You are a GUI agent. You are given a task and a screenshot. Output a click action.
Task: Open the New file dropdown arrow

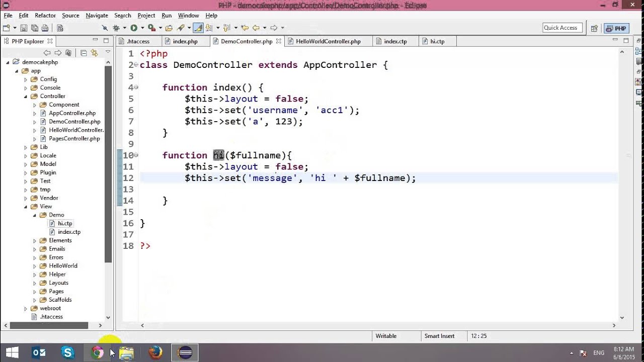click(x=15, y=28)
